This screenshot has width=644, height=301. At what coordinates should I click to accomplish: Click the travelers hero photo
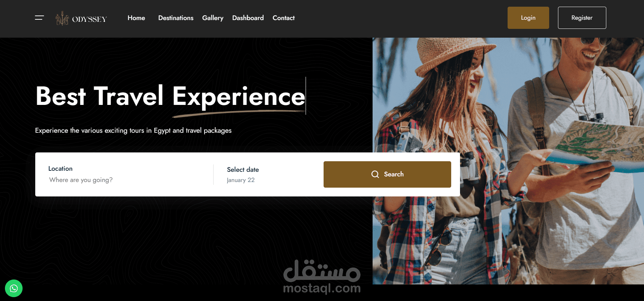point(508,161)
